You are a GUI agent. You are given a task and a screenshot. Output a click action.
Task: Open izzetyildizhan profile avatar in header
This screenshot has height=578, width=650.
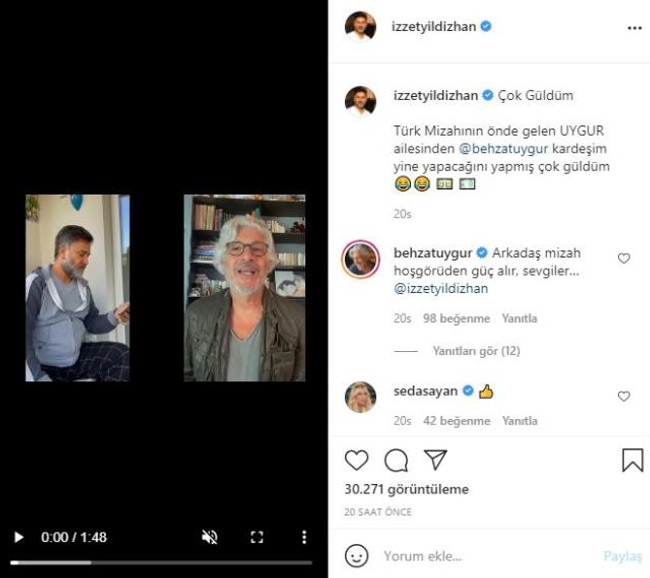360,27
